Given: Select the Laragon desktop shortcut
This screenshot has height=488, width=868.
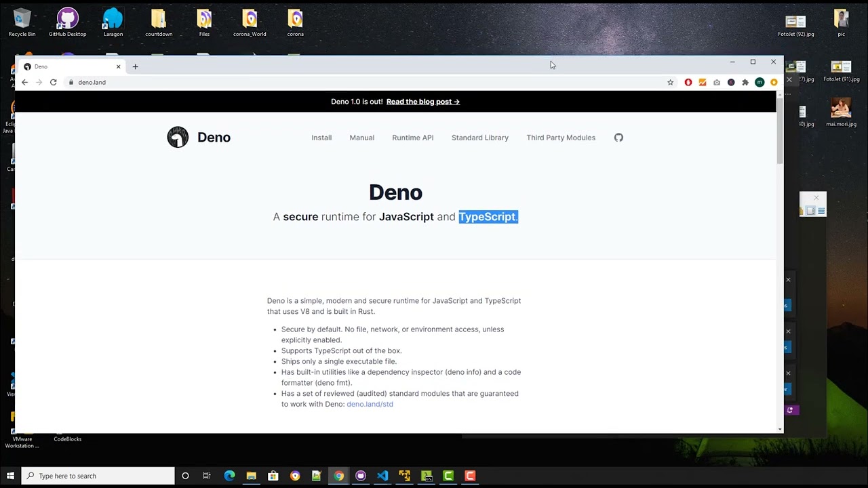Looking at the screenshot, I should pos(113,23).
